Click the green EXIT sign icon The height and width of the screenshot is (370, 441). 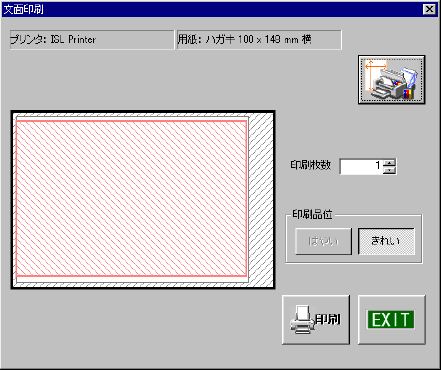tap(391, 320)
